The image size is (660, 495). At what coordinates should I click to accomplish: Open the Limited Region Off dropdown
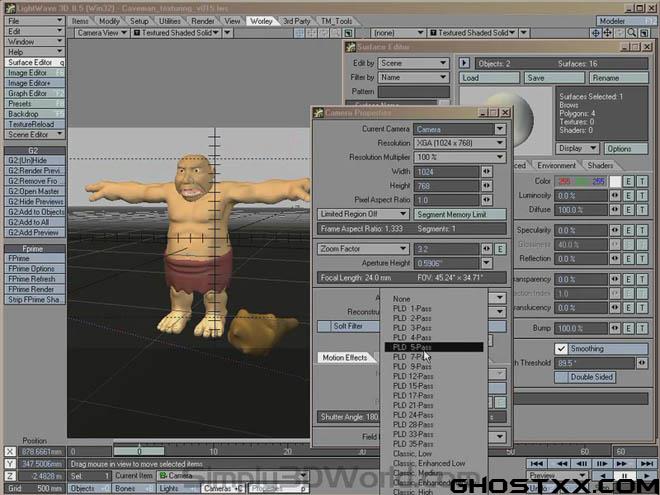pos(363,214)
